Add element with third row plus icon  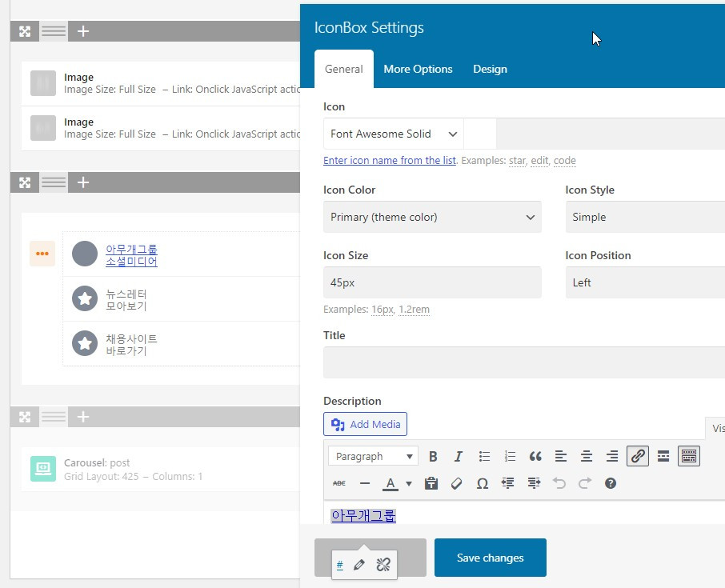(82, 417)
